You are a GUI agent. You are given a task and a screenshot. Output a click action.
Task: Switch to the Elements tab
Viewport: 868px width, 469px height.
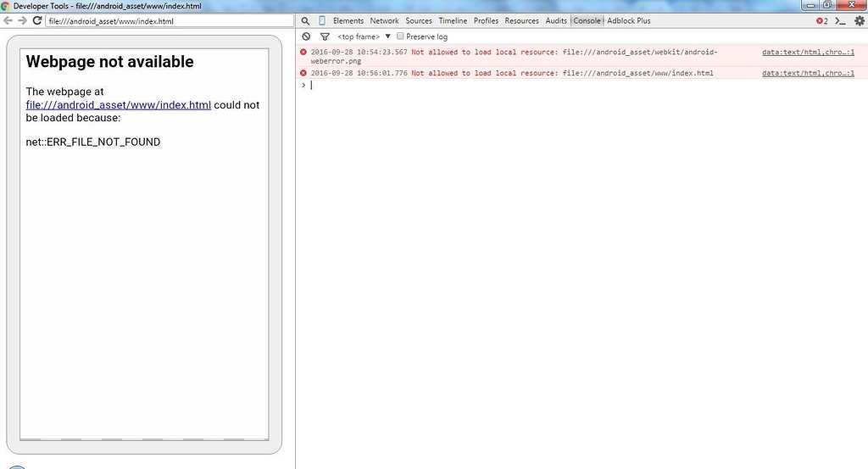[x=348, y=20]
